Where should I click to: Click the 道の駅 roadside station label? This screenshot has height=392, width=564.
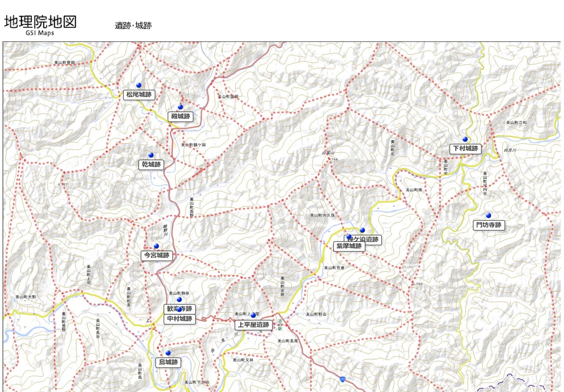[280, 325]
